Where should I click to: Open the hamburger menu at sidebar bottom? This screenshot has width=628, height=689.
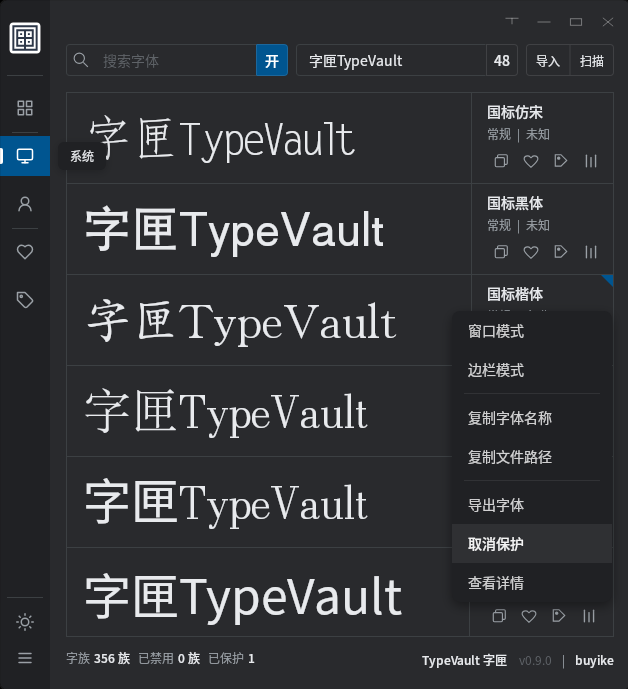coord(25,658)
